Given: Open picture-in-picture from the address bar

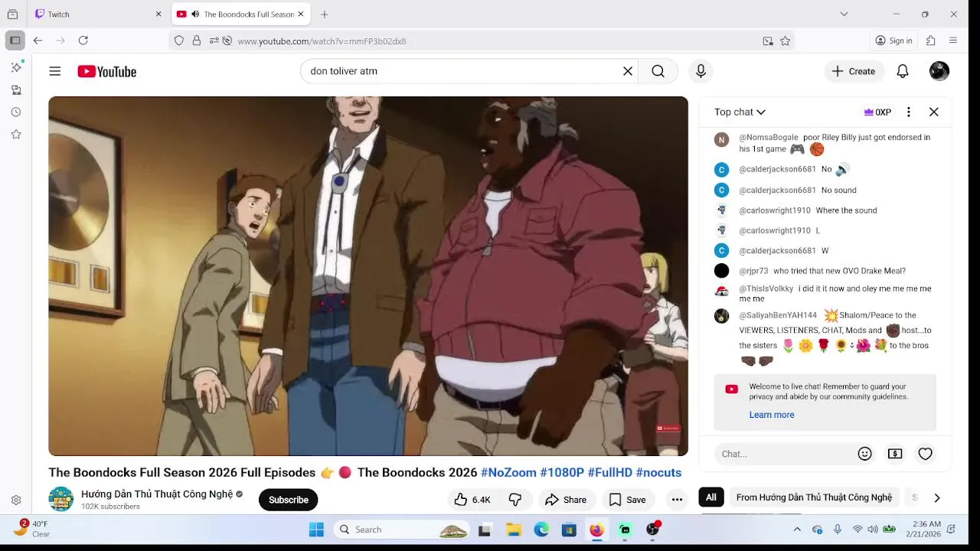Looking at the screenshot, I should (768, 41).
